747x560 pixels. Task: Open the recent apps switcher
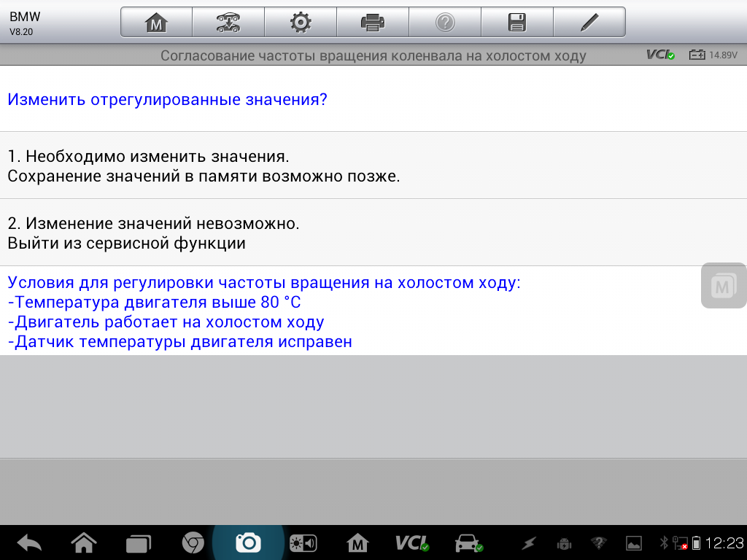[x=137, y=542]
